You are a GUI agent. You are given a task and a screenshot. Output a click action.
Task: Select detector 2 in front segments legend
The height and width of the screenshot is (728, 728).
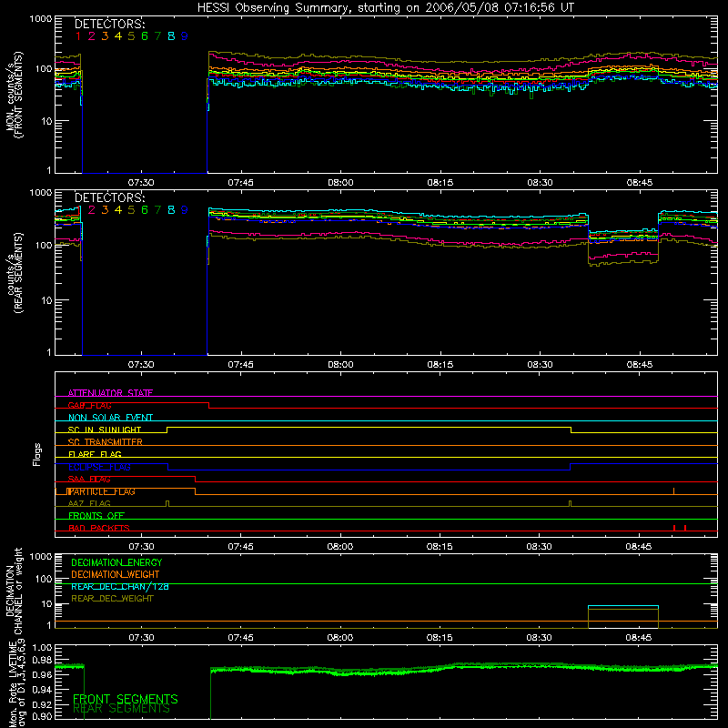[92, 36]
